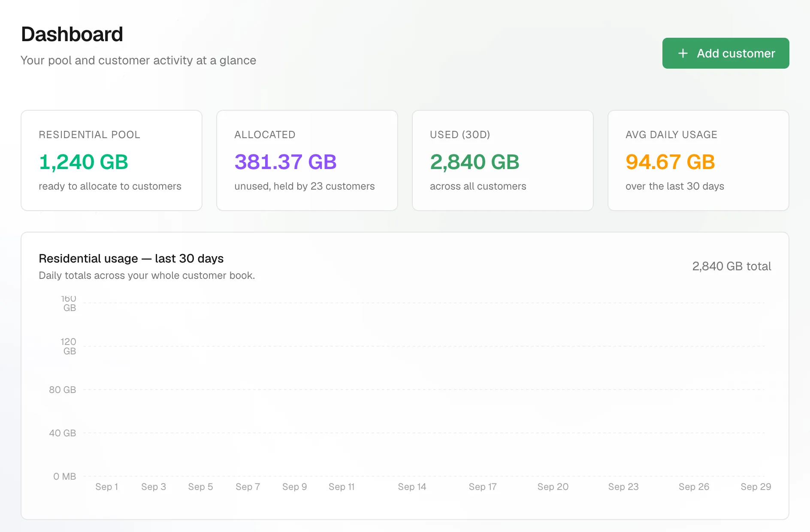Screen dimensions: 810x532
Task: Click 'Residential usage — last 30 days' title
Action: tap(131, 258)
